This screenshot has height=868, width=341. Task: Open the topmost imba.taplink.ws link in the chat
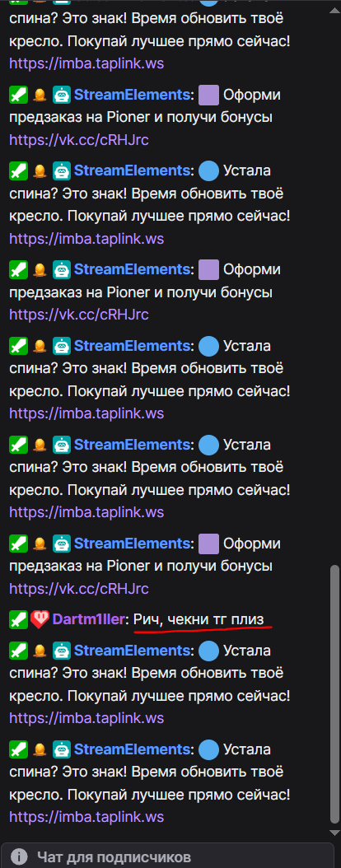(x=87, y=63)
